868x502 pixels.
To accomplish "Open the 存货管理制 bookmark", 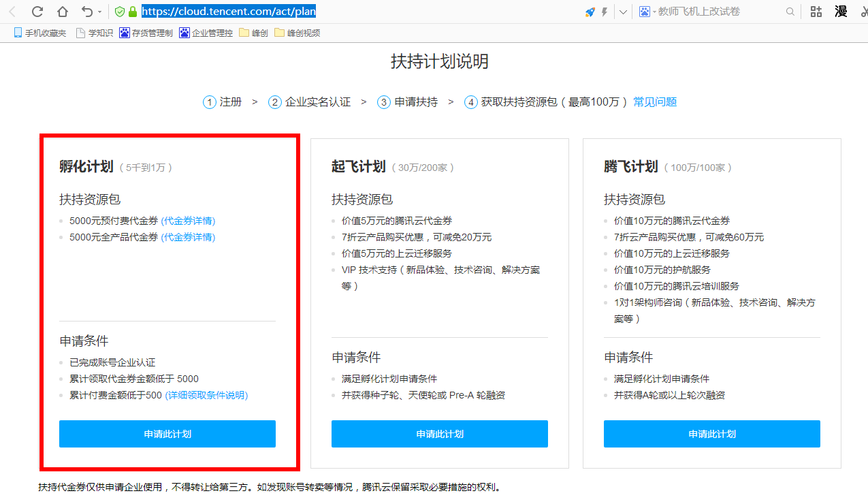I will click(146, 33).
